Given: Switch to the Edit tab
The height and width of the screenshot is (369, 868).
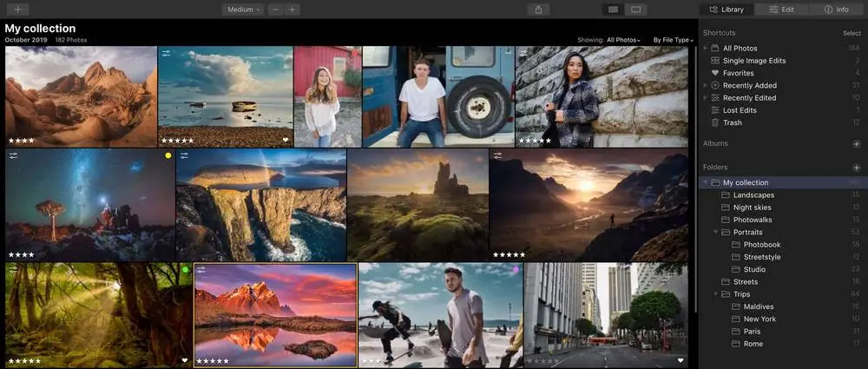Looking at the screenshot, I should pos(781,10).
